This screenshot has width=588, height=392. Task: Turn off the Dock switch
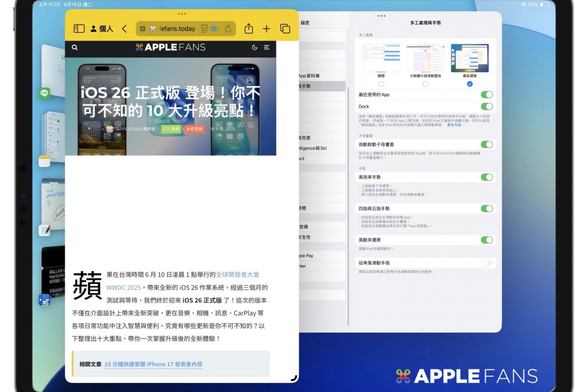point(486,106)
